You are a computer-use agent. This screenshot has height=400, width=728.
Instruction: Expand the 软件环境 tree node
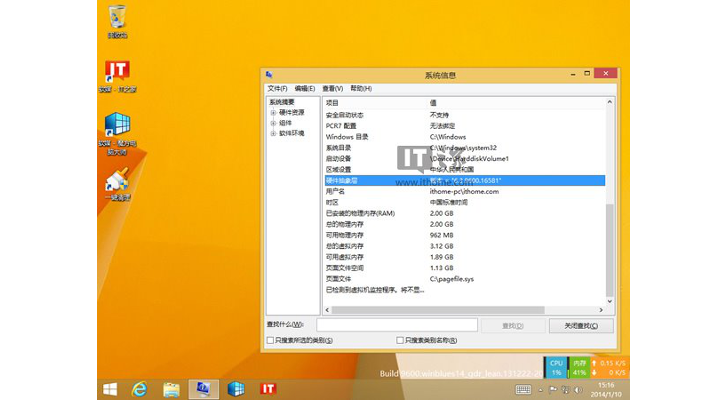tap(273, 132)
